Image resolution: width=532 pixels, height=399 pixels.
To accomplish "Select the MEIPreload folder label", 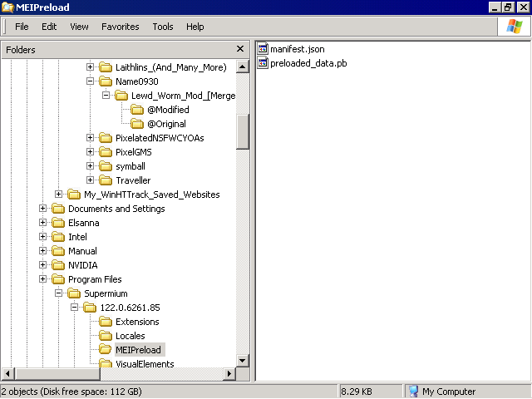I will [139, 350].
